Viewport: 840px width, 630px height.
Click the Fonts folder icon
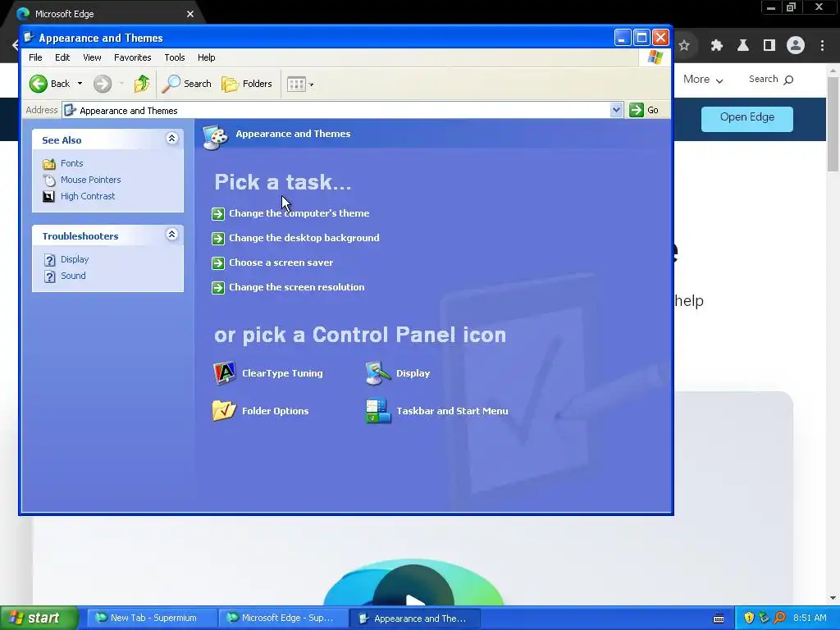[48, 164]
